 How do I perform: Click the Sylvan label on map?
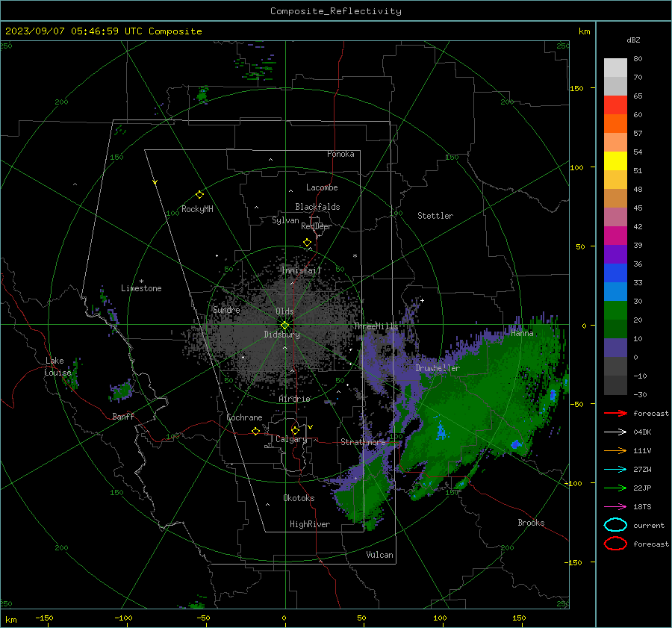[x=285, y=220]
